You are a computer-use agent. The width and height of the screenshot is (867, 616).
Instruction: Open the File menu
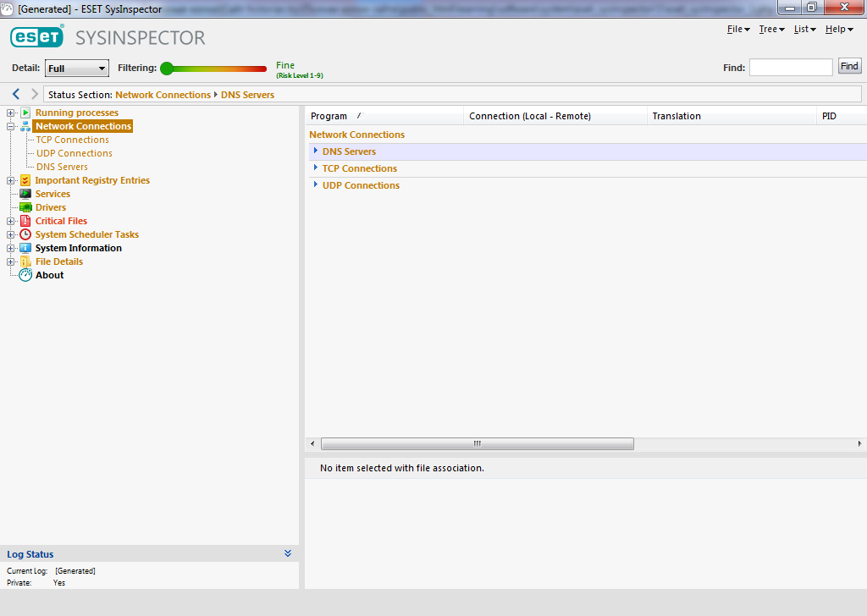(738, 30)
